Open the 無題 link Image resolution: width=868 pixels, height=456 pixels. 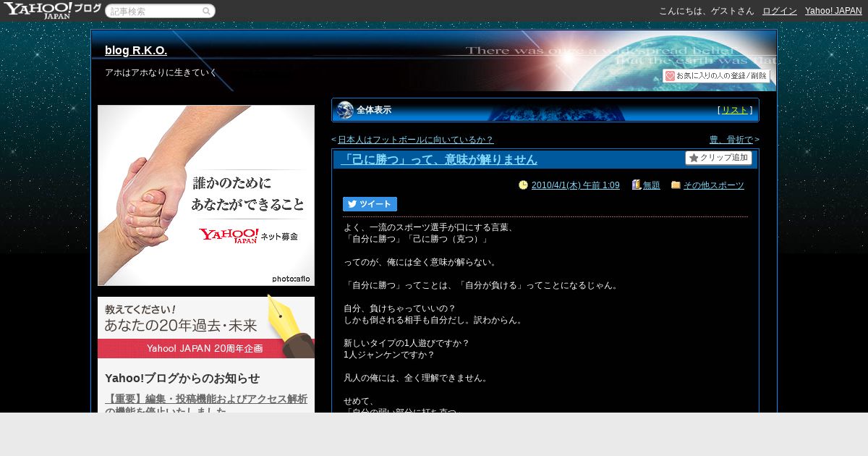[652, 185]
